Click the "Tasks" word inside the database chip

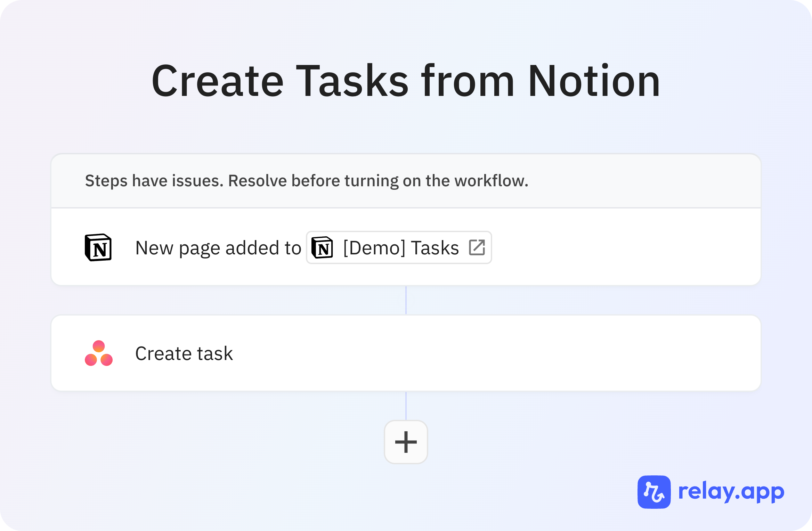435,248
